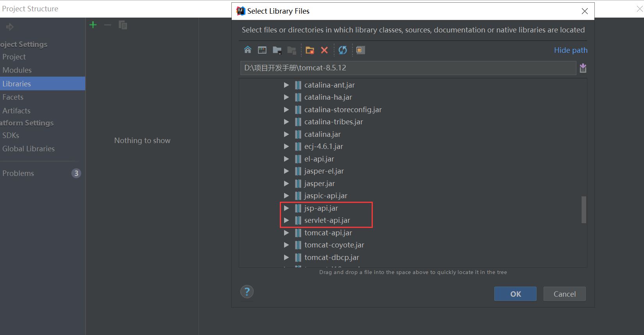Click file tree vertical scrollbar thumb
This screenshot has width=644, height=335.
pyautogui.click(x=584, y=210)
